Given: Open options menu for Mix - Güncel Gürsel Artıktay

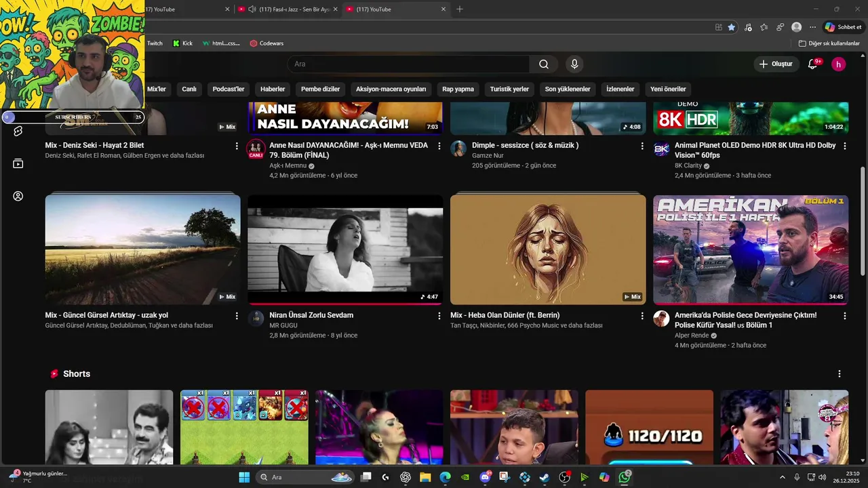Looking at the screenshot, I should 237,316.
